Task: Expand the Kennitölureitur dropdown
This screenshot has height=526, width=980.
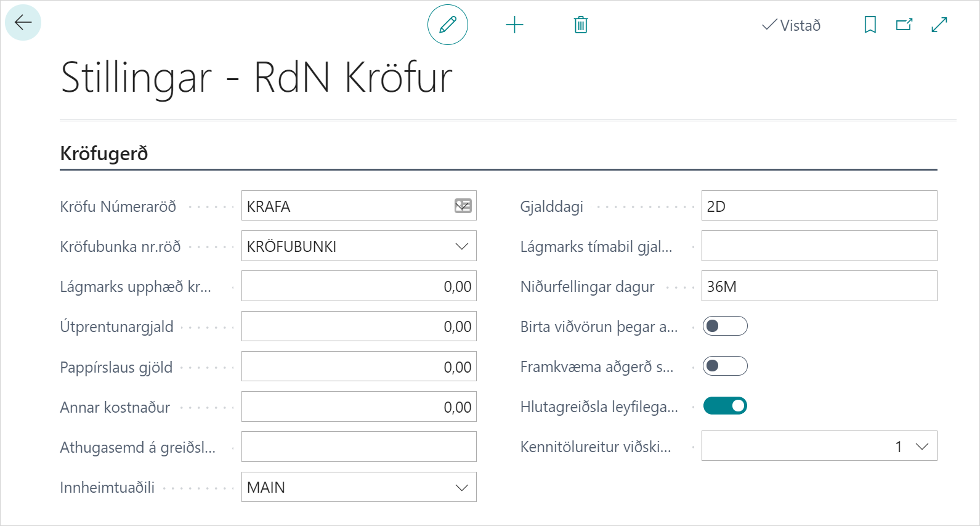Action: 921,447
